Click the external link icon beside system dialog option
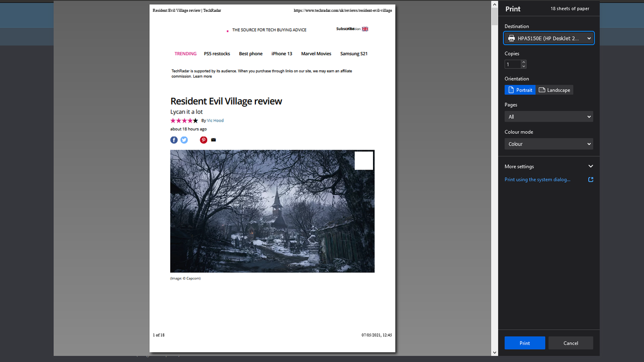Screen dimensions: 644x362 coord(590,179)
